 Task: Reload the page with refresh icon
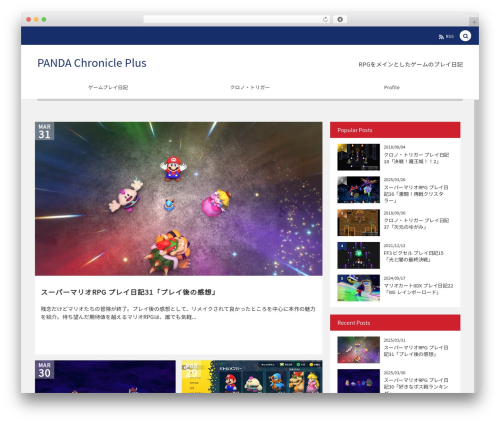coord(325,19)
